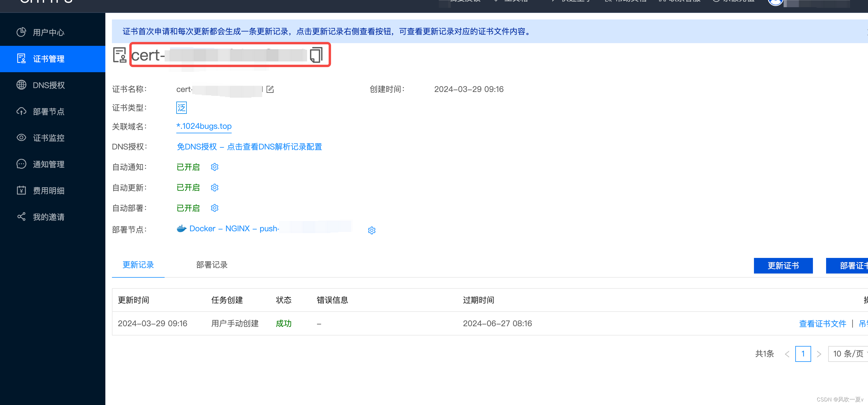868x405 pixels.
Task: Open the 自动部署 settings gear
Action: coord(215,208)
